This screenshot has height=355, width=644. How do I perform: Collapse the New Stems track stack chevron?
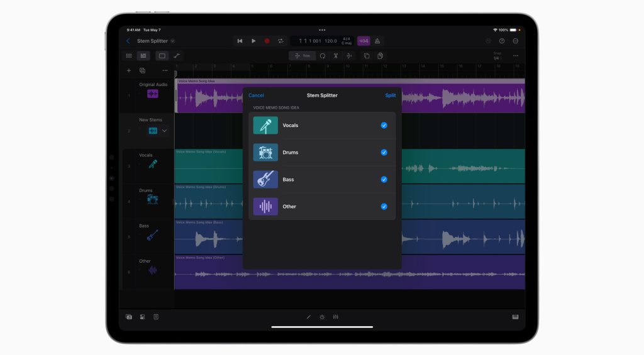[x=164, y=131]
